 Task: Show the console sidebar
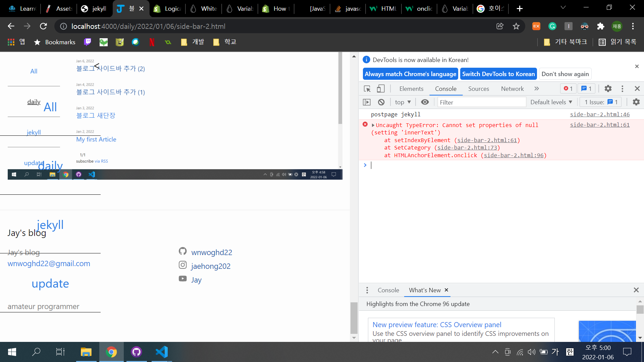pyautogui.click(x=367, y=102)
